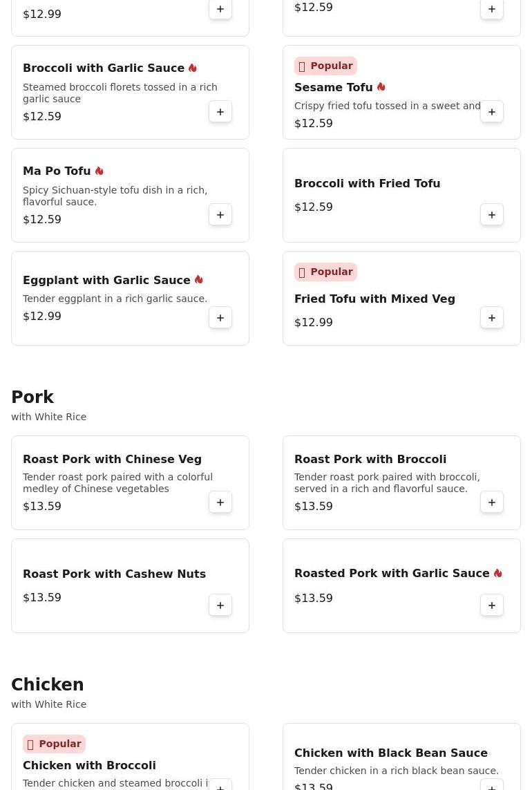Open the Sesame Tofu item title
Screen dimensions: 532x790
(x=333, y=87)
